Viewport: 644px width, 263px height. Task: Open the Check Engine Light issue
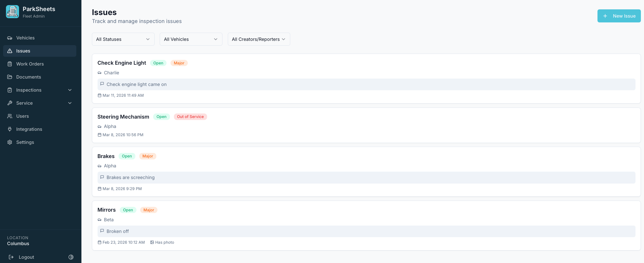coord(122,63)
